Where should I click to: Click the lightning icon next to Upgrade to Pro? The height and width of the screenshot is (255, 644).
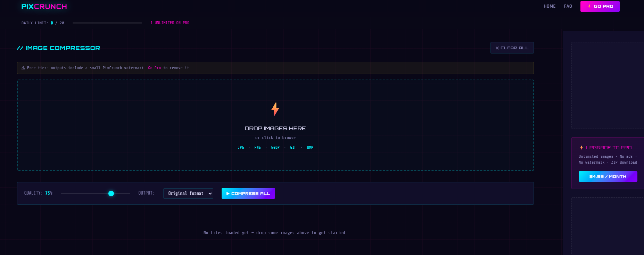click(581, 148)
